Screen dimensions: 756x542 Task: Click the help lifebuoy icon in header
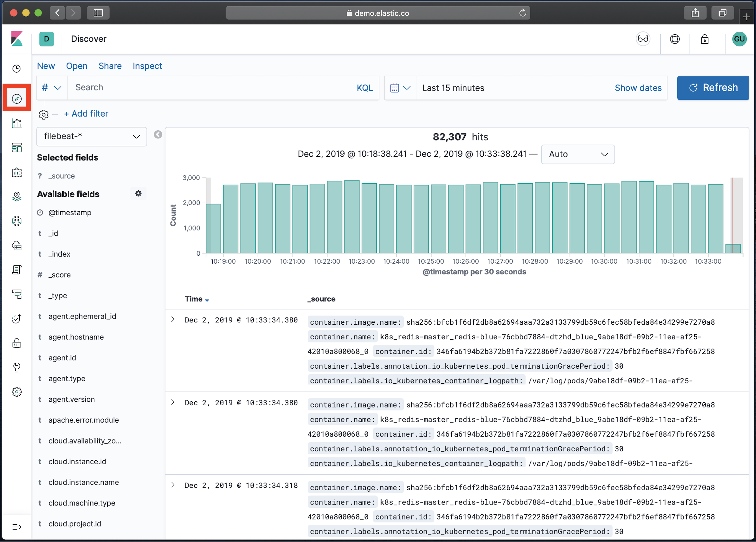click(675, 39)
